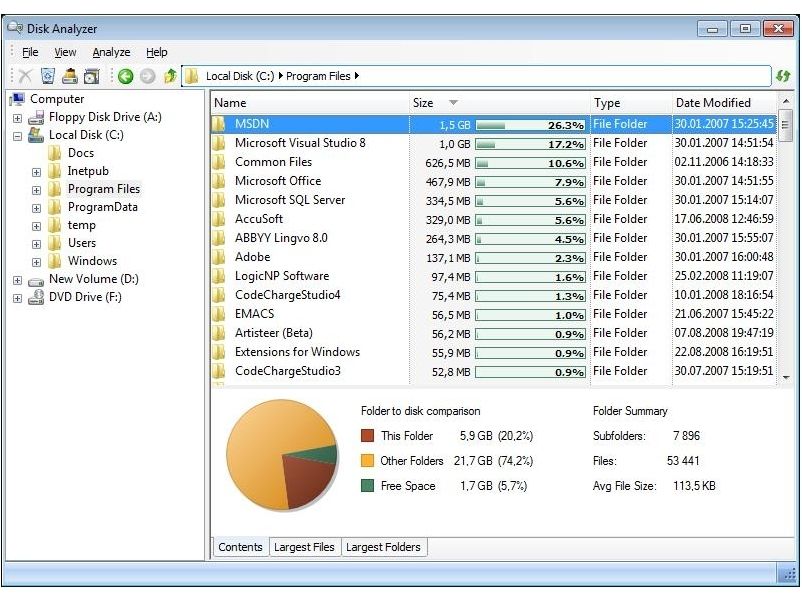802x602 pixels.
Task: Open the Help menu
Action: click(157, 52)
